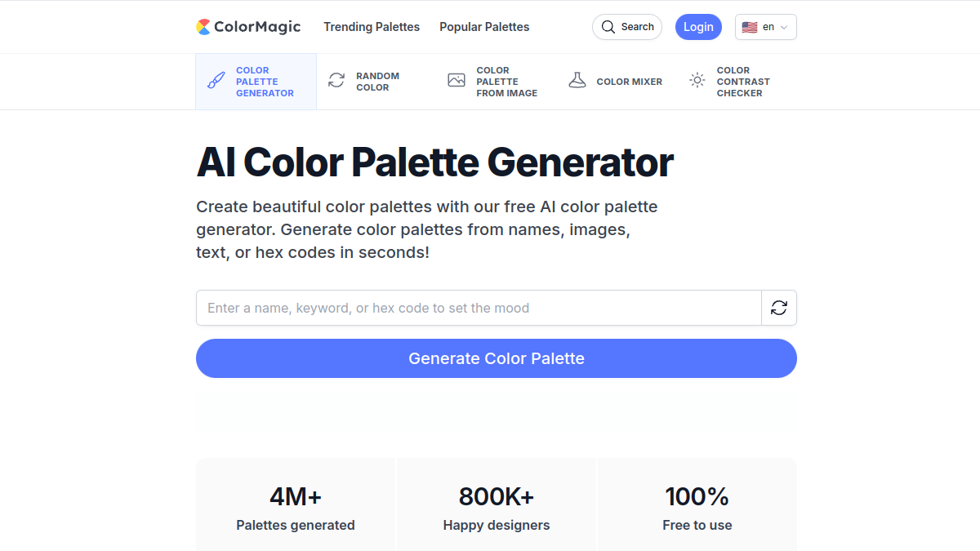Click the US flag language icon
Viewport: 980px width, 551px height.
pos(750,27)
